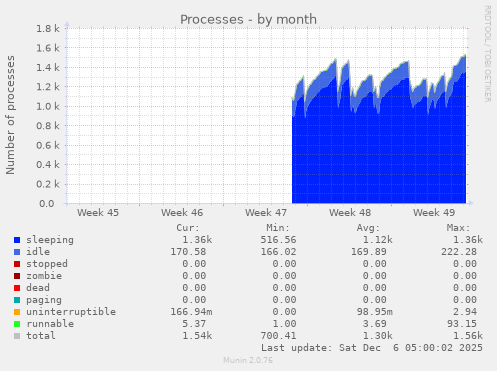The image size is (497, 371).
Task: Click the 'runnable' legend label
Action: click(x=50, y=324)
